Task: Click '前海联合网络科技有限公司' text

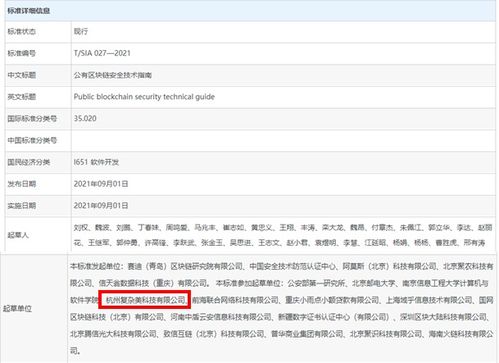Action: (x=235, y=300)
